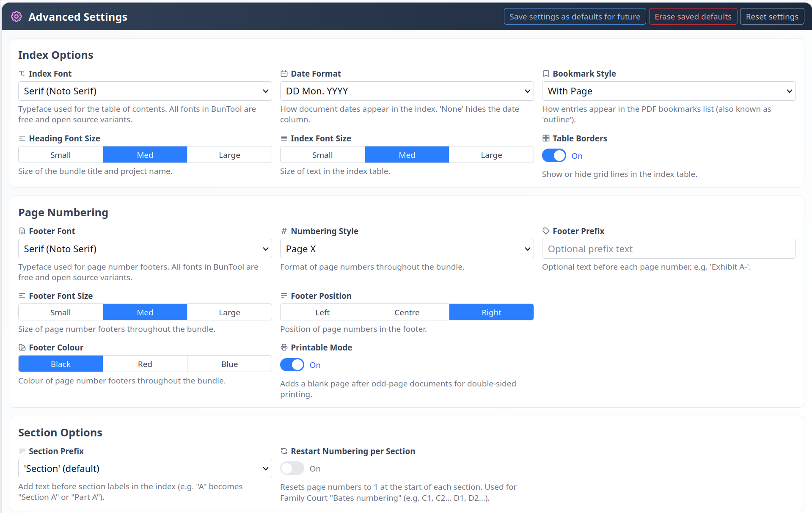Choose Blue footer colour
The height and width of the screenshot is (513, 812).
click(x=229, y=364)
